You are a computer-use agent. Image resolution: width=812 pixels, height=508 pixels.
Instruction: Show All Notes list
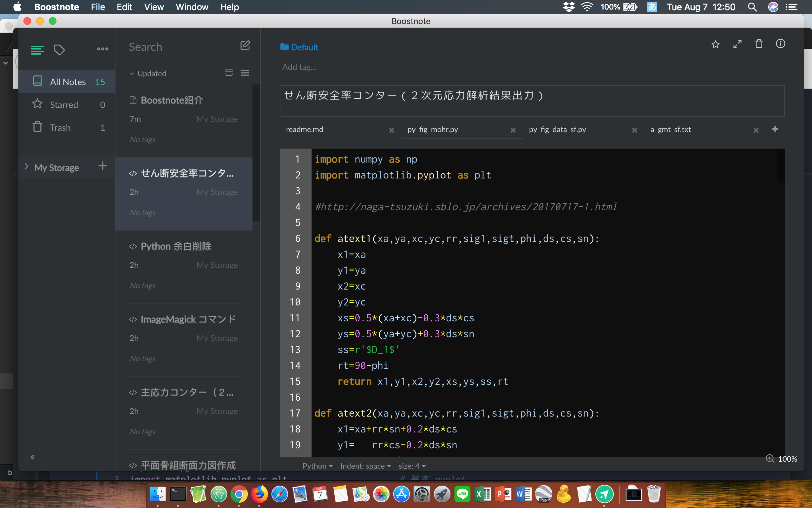click(x=67, y=81)
